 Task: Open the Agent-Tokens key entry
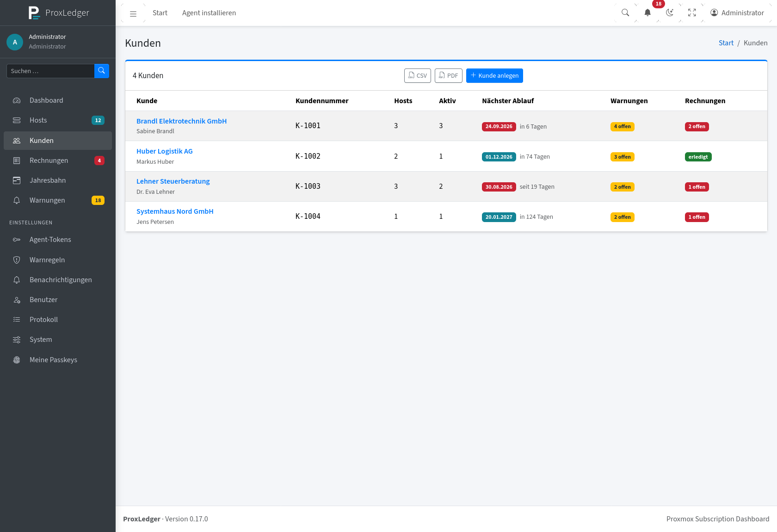click(58, 240)
